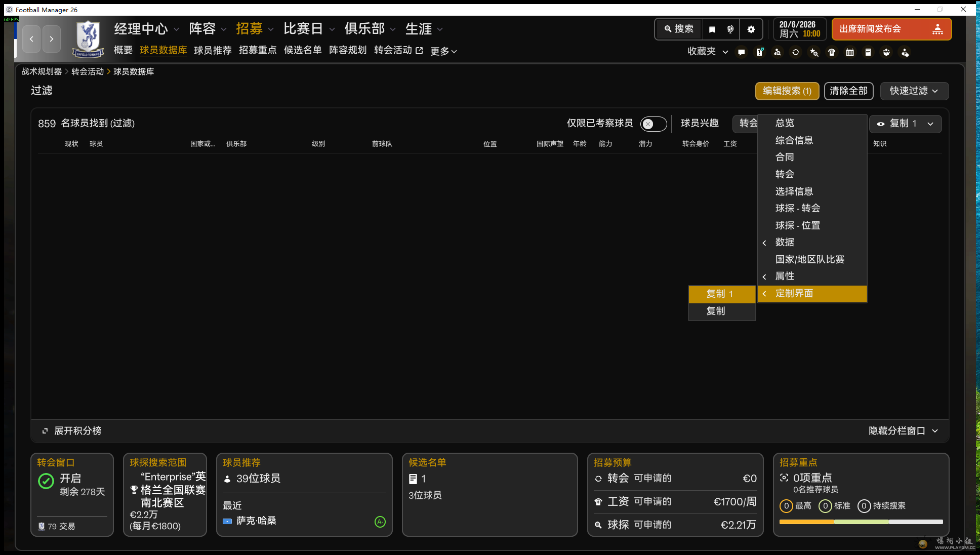This screenshot has height=555, width=980.
Task: Toggle 仅限已考察球员 switch off or on
Action: coord(653,124)
